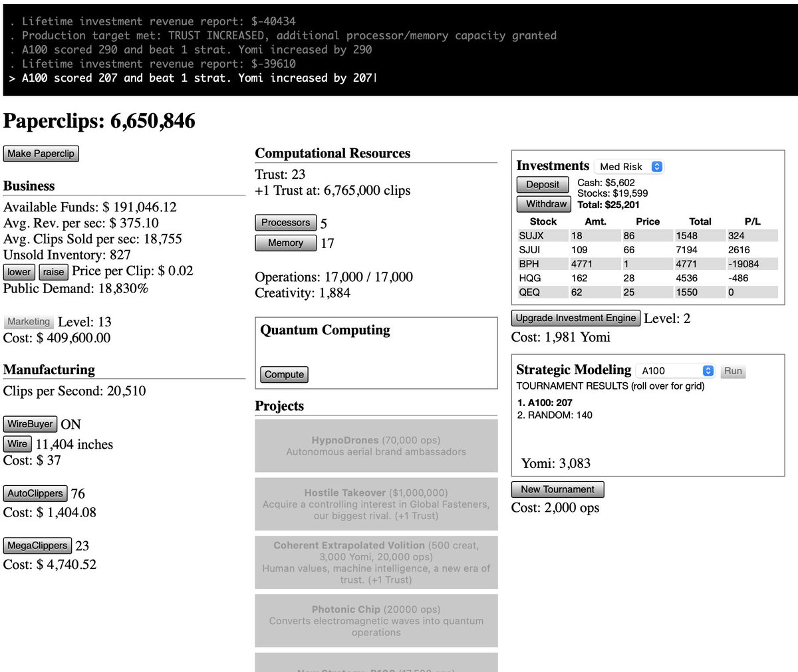Image resolution: width=798 pixels, height=672 pixels.
Task: Click QEQ stock row name
Action: point(530,292)
